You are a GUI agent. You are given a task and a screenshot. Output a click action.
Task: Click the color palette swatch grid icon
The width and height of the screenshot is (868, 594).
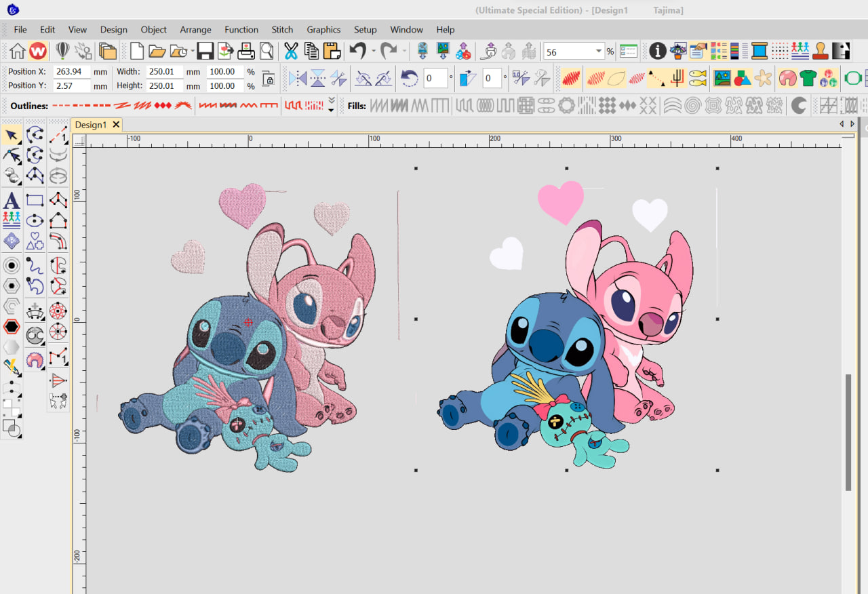pos(719,51)
